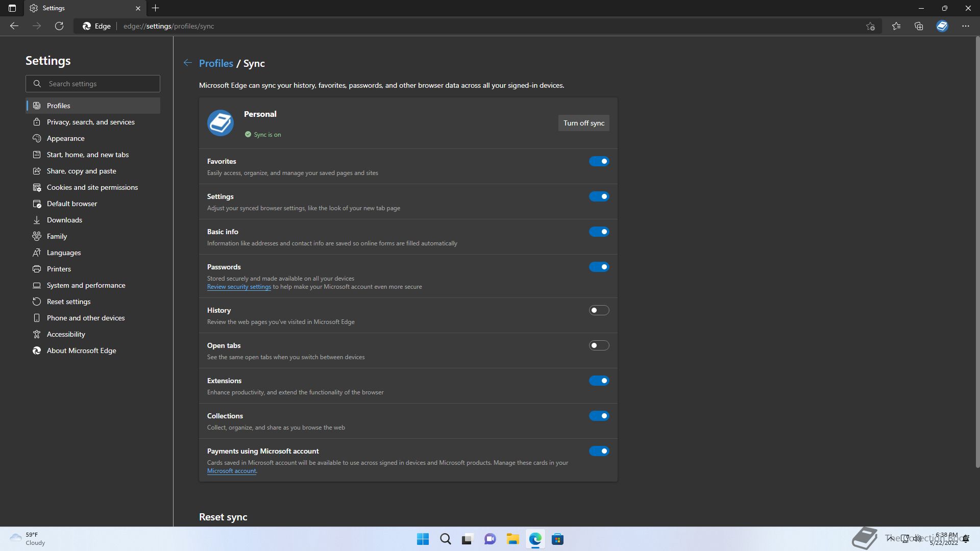The image size is (980, 551).
Task: Open the Settings and more ellipsis menu
Action: [966, 26]
